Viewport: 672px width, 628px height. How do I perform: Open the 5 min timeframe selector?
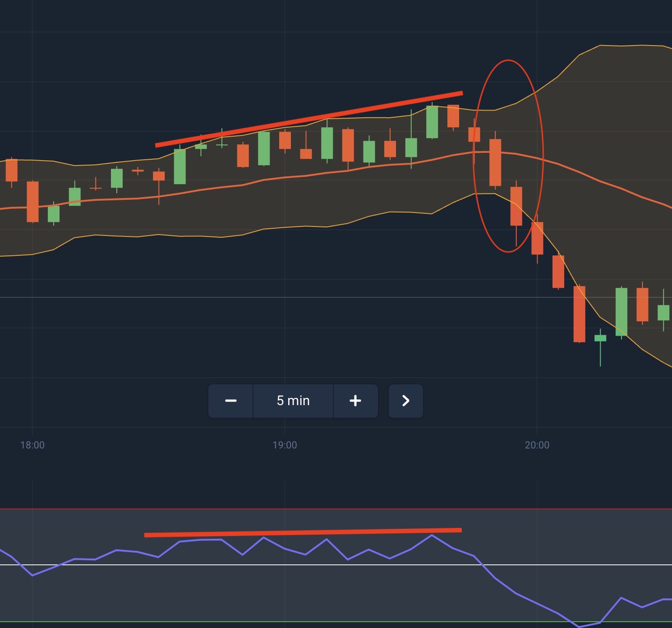click(x=293, y=401)
